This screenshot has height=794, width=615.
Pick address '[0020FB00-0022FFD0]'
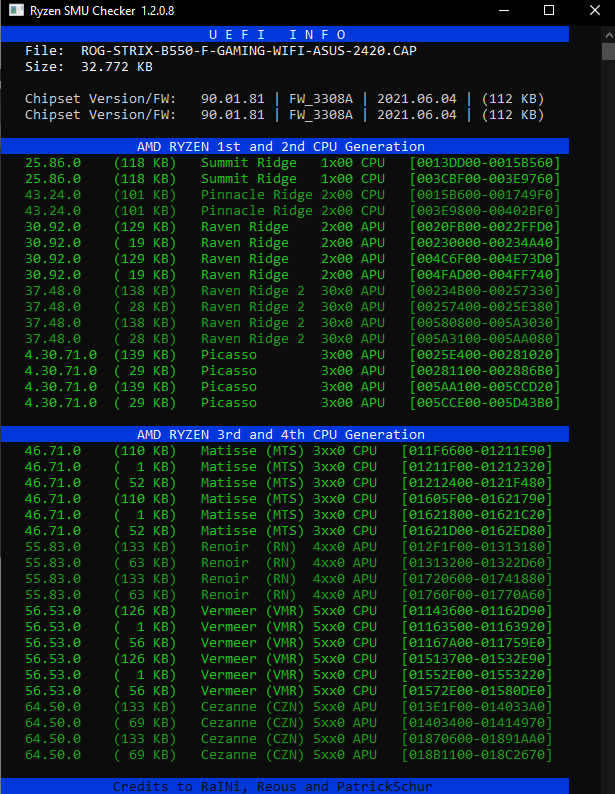pyautogui.click(x=485, y=227)
